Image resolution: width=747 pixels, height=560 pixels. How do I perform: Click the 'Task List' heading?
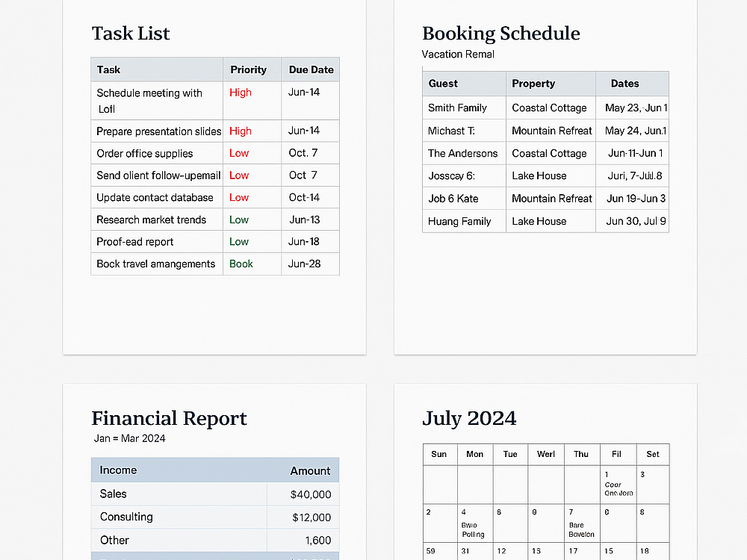click(131, 34)
